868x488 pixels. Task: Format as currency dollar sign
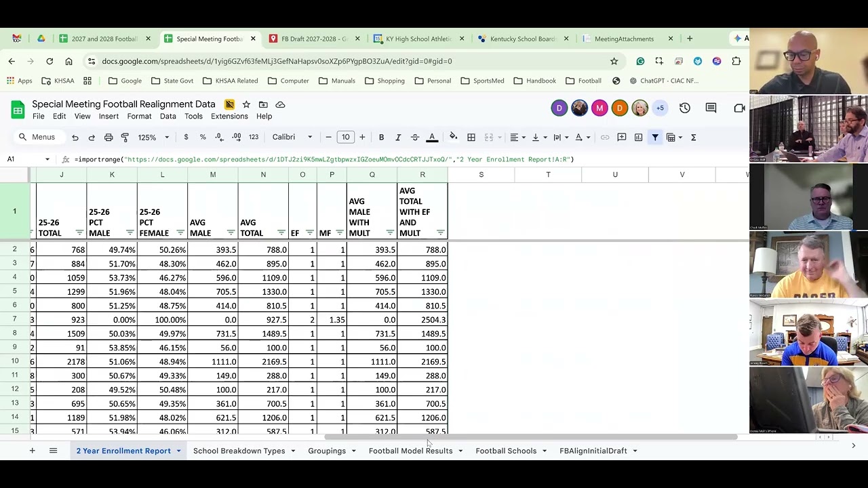click(x=186, y=137)
